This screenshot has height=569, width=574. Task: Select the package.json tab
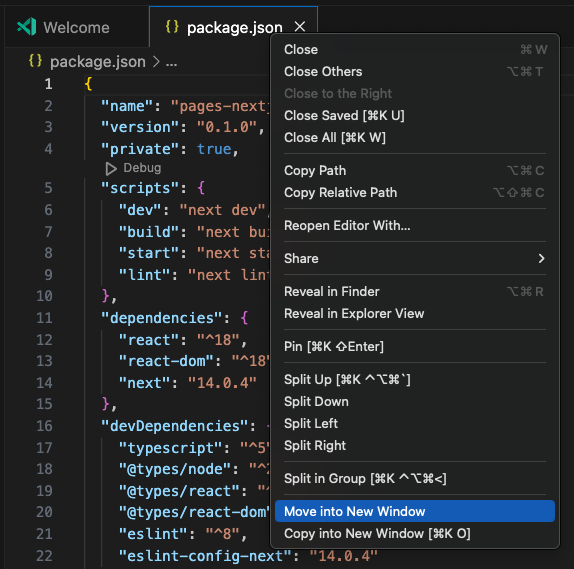tap(234, 27)
